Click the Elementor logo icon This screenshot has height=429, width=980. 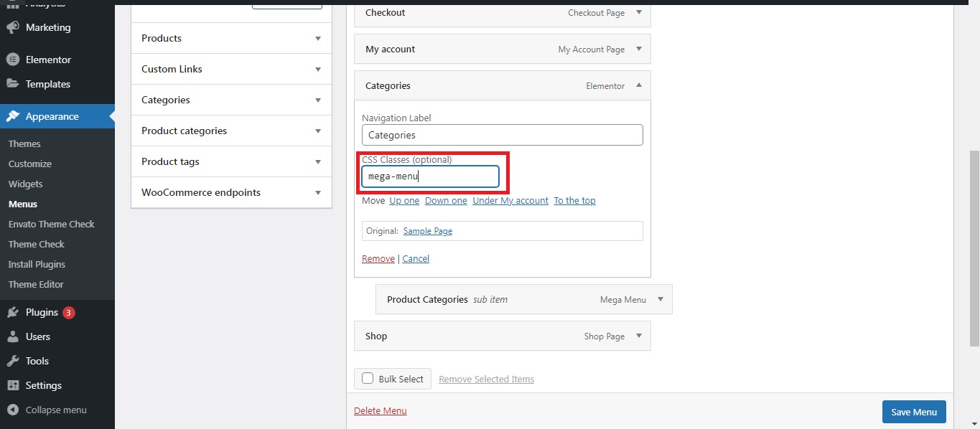(x=12, y=60)
